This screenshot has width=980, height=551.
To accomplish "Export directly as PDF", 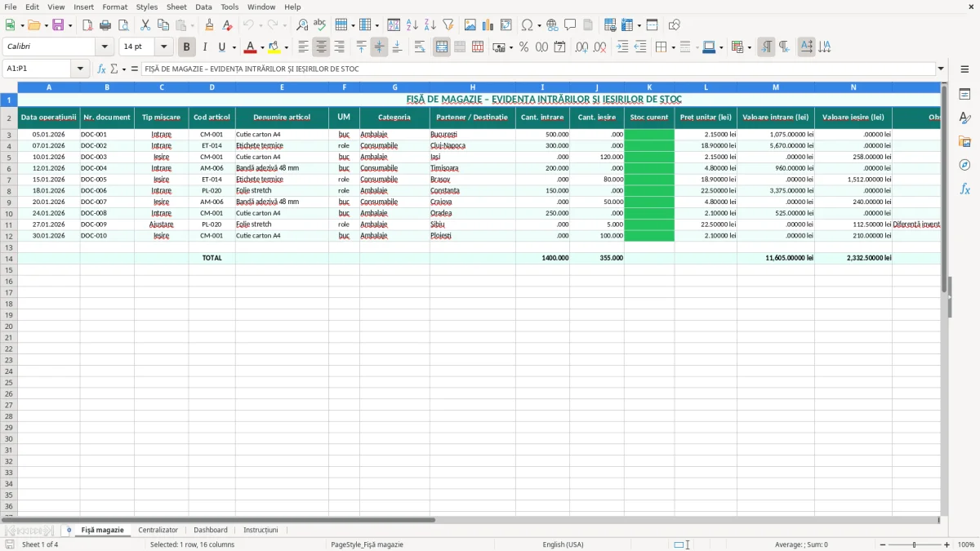I will pyautogui.click(x=87, y=25).
